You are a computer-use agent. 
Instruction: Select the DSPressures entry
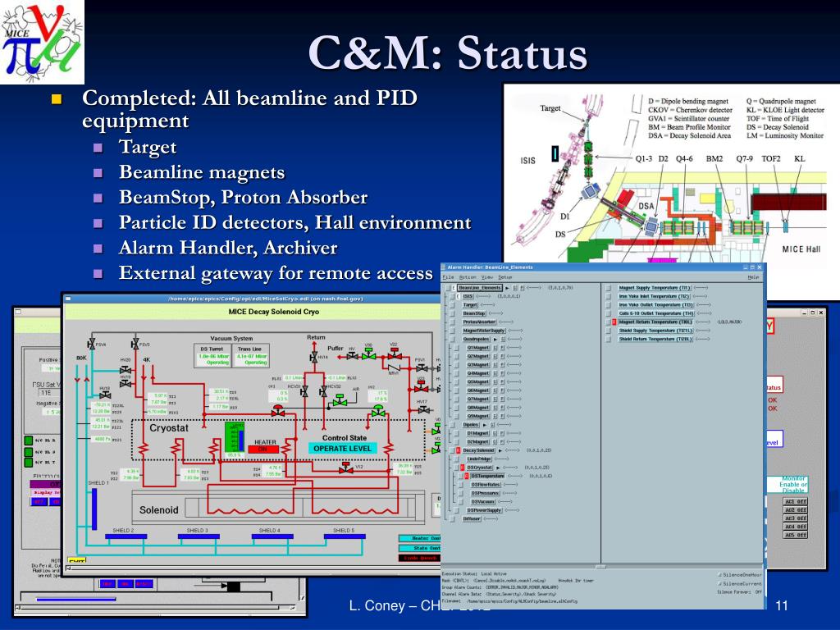pyautogui.click(x=485, y=493)
